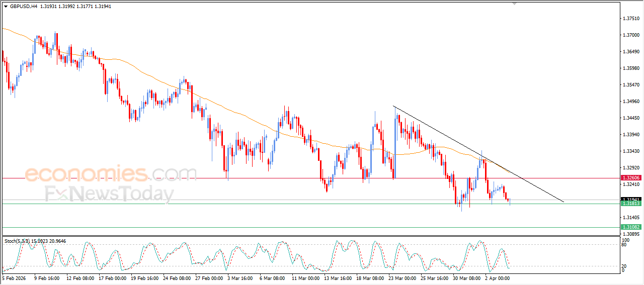Viewport: 644px width, 285px height.
Task: Click the economies.com watermark logo
Action: pyautogui.click(x=111, y=174)
